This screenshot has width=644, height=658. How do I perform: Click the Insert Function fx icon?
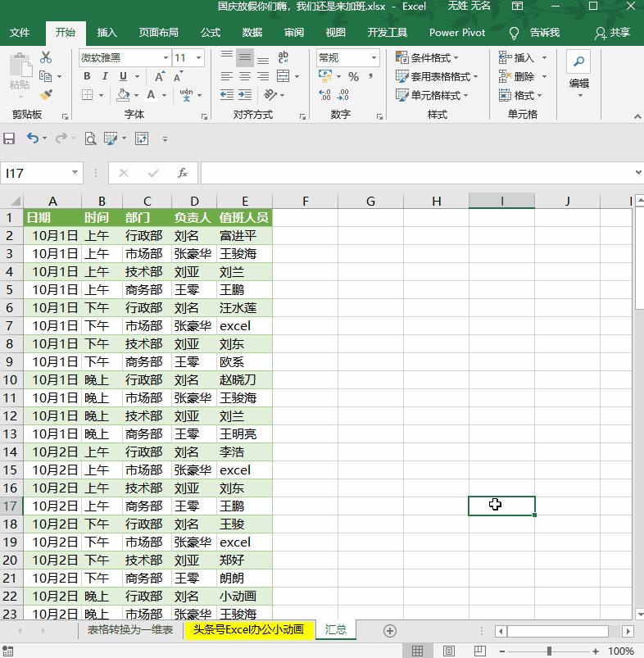pos(183,173)
